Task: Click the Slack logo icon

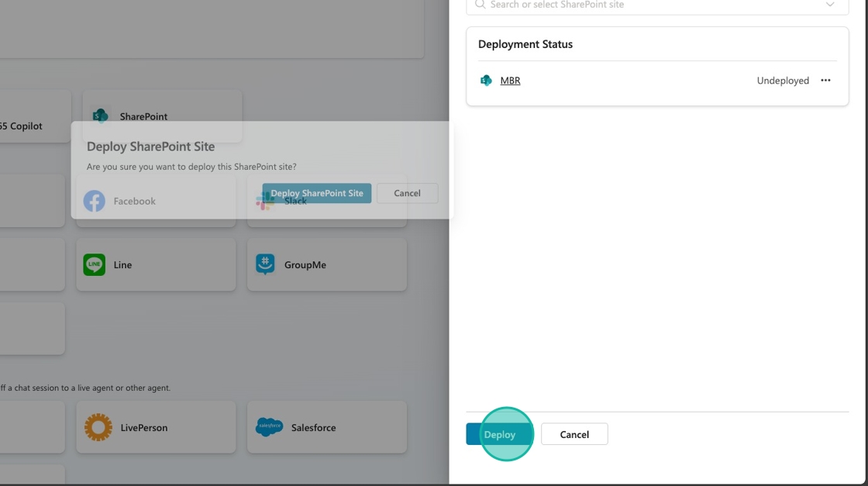Action: [x=265, y=201]
